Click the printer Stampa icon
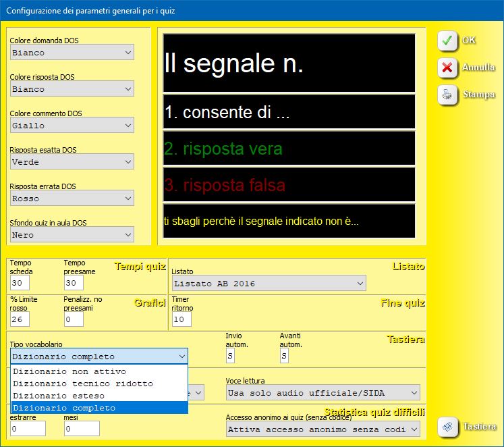The height and width of the screenshot is (447, 504). pyautogui.click(x=447, y=95)
